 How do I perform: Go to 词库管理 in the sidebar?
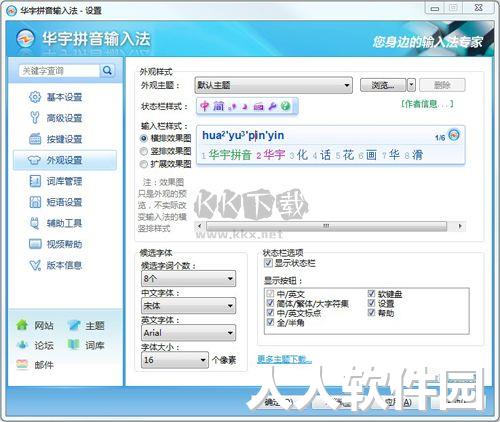click(64, 181)
